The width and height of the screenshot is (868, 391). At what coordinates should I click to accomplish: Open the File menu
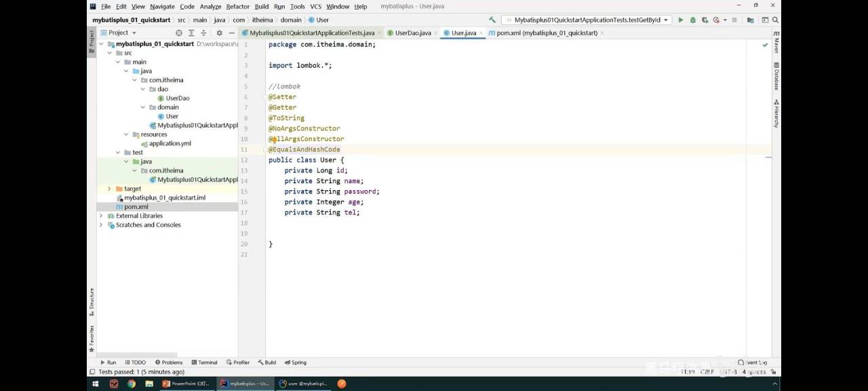coord(106,6)
